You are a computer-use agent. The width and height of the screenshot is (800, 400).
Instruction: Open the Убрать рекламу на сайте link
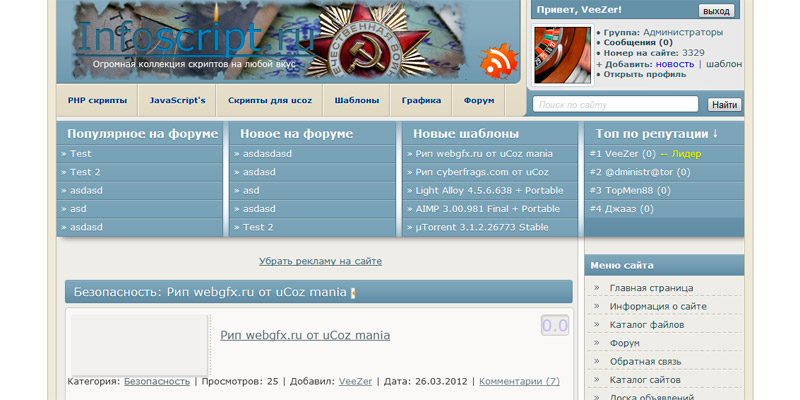(320, 261)
